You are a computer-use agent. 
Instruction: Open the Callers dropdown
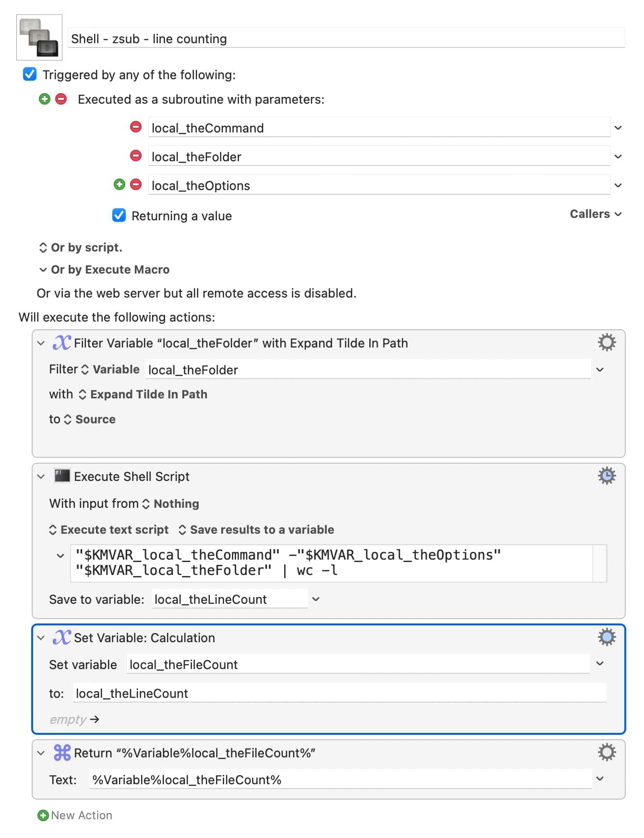[596, 214]
